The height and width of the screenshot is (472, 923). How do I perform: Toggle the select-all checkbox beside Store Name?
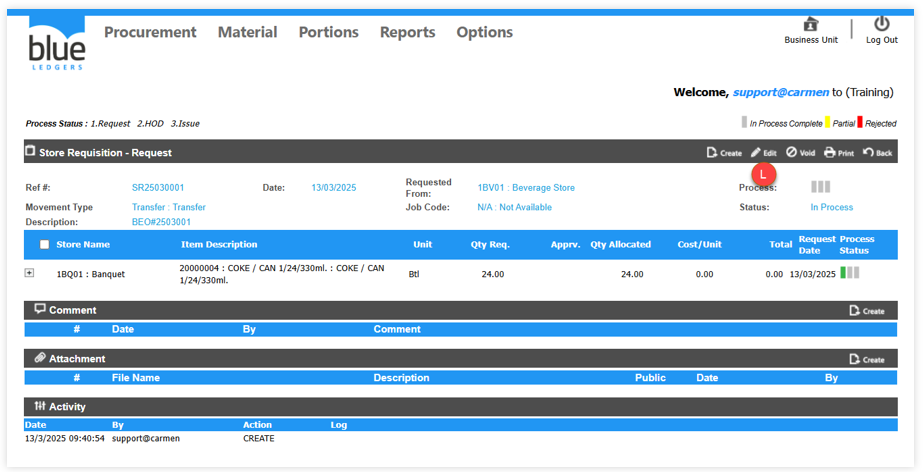point(44,245)
